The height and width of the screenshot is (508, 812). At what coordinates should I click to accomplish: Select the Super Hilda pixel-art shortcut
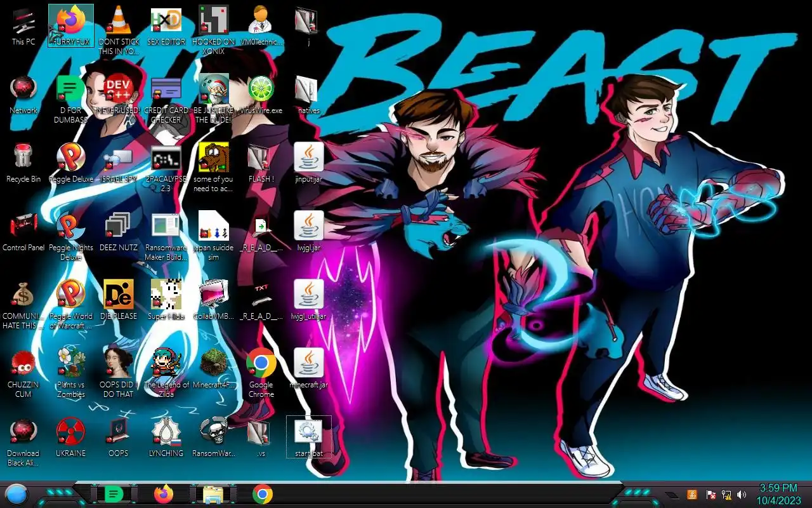[166, 300]
